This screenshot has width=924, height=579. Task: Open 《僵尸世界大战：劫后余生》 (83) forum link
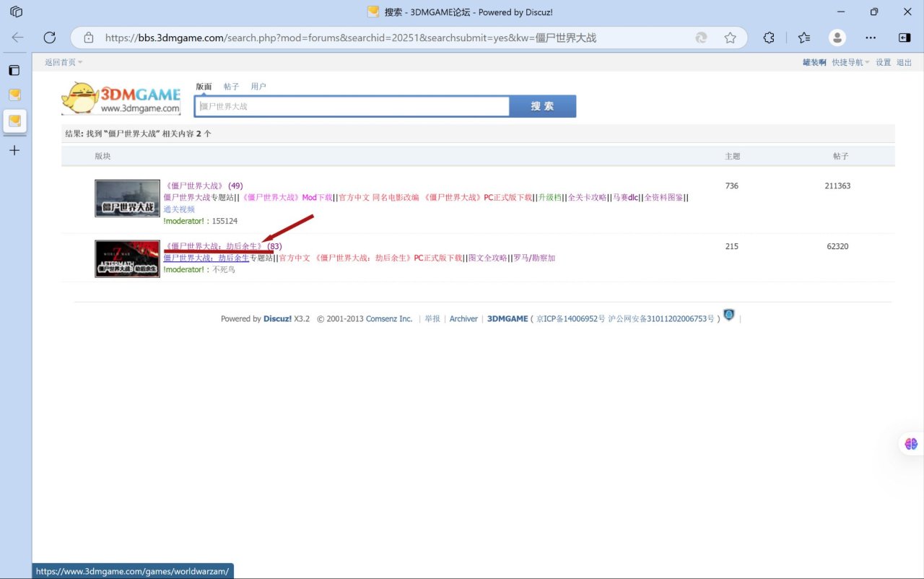pos(223,246)
